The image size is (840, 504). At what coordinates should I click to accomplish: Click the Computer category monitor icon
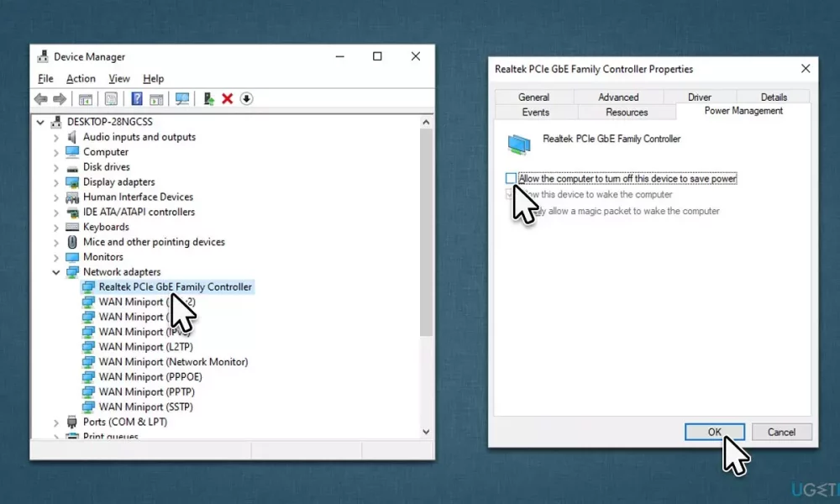click(x=71, y=152)
